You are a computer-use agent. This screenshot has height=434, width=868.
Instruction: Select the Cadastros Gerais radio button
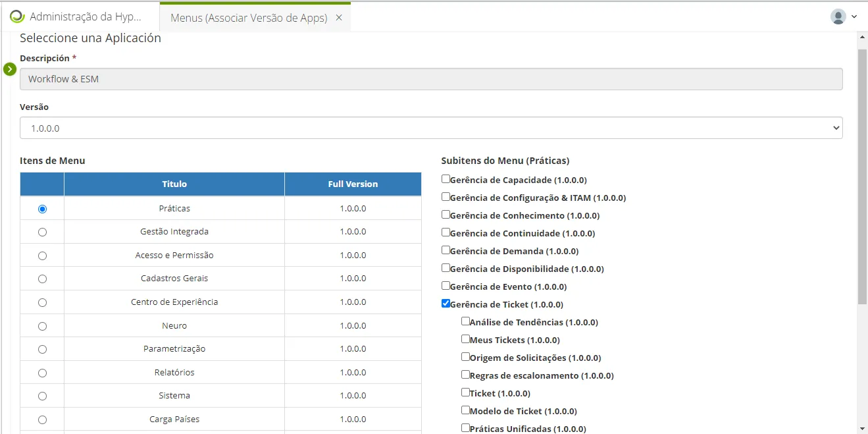(x=43, y=279)
